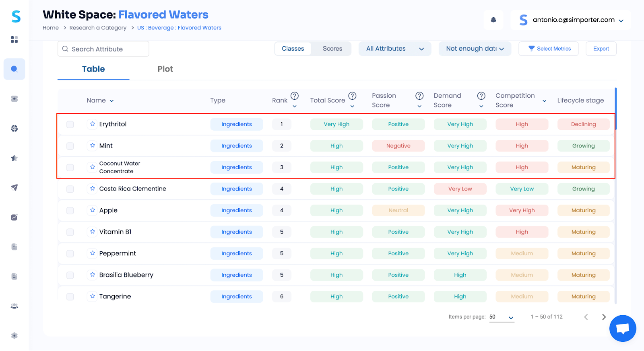Favorite Mint with its star icon
This screenshot has width=644, height=351.
(93, 146)
